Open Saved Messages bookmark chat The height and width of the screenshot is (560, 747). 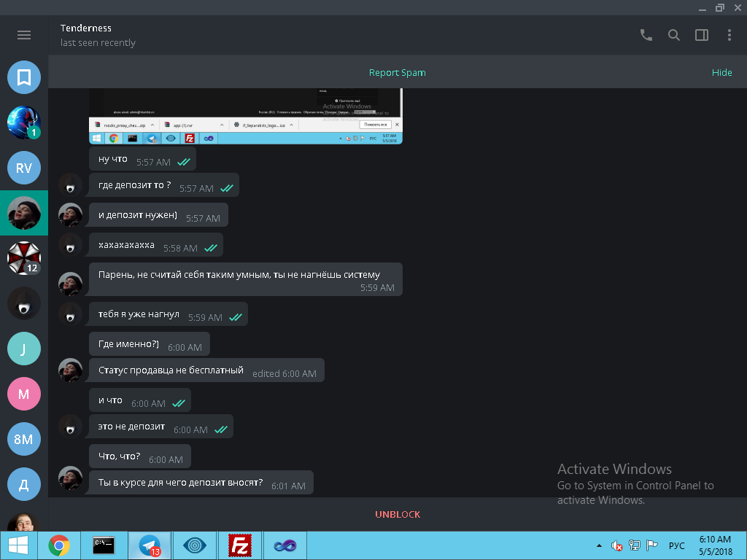pyautogui.click(x=24, y=77)
